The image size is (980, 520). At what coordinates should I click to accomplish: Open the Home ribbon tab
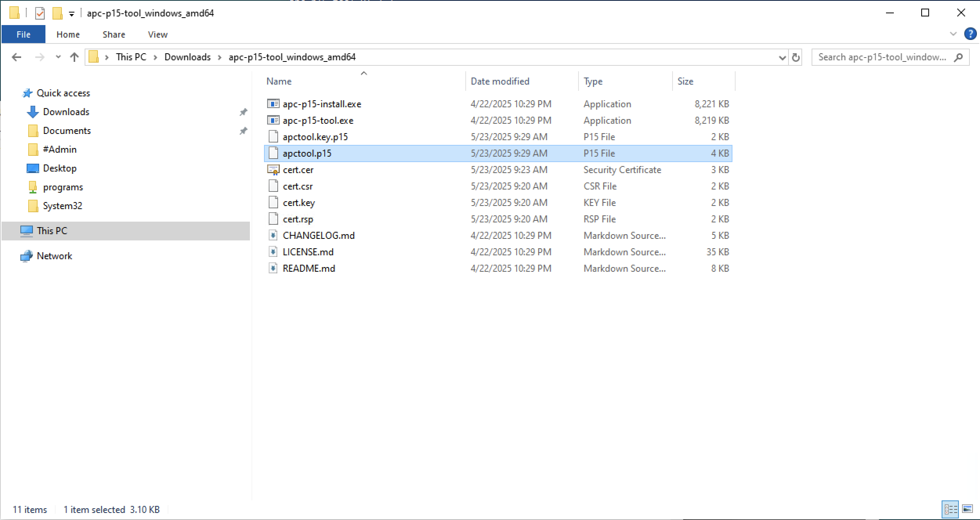pyautogui.click(x=68, y=34)
